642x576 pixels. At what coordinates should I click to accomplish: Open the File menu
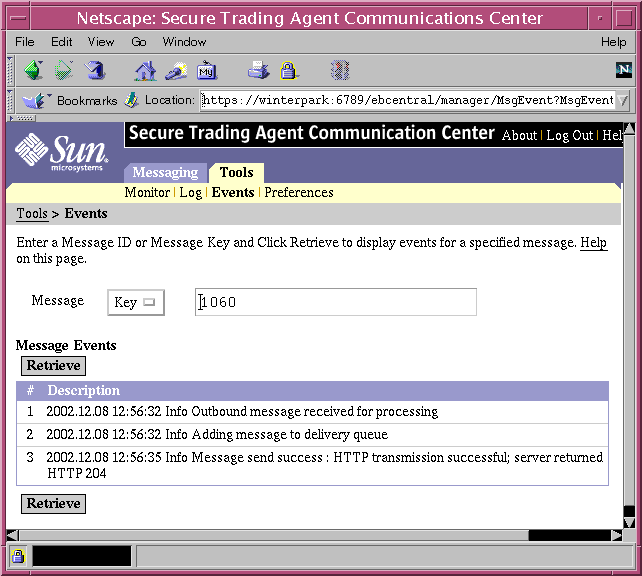(25, 42)
